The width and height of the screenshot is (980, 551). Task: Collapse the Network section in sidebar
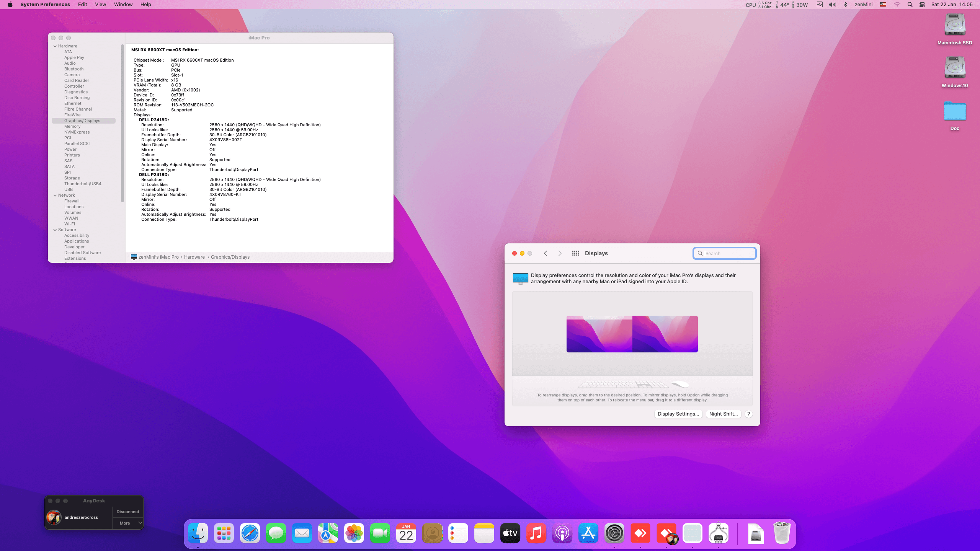coord(55,196)
